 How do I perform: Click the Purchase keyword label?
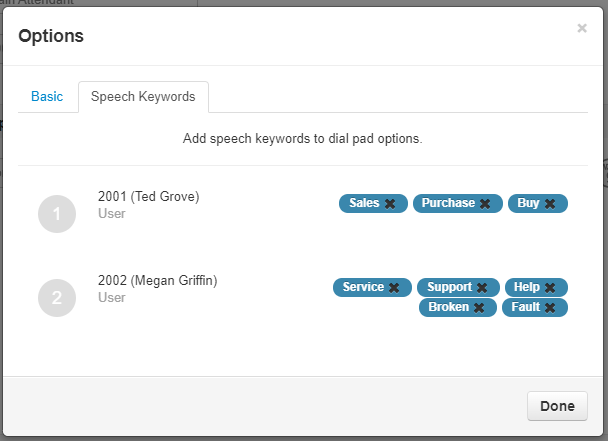[448, 203]
